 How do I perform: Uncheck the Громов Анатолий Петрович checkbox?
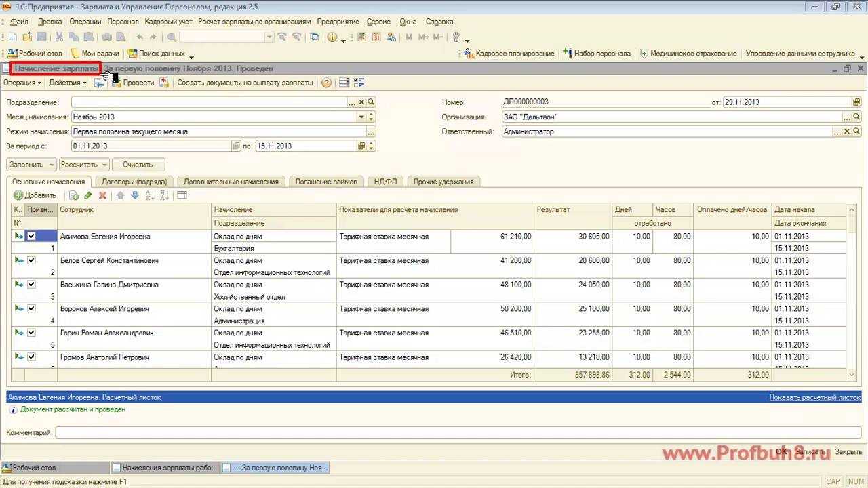point(31,357)
